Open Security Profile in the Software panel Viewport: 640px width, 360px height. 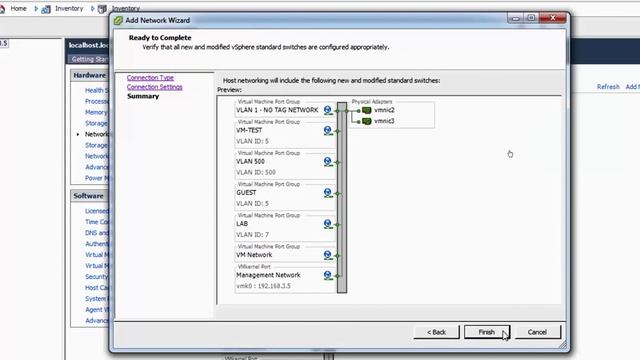click(x=97, y=277)
